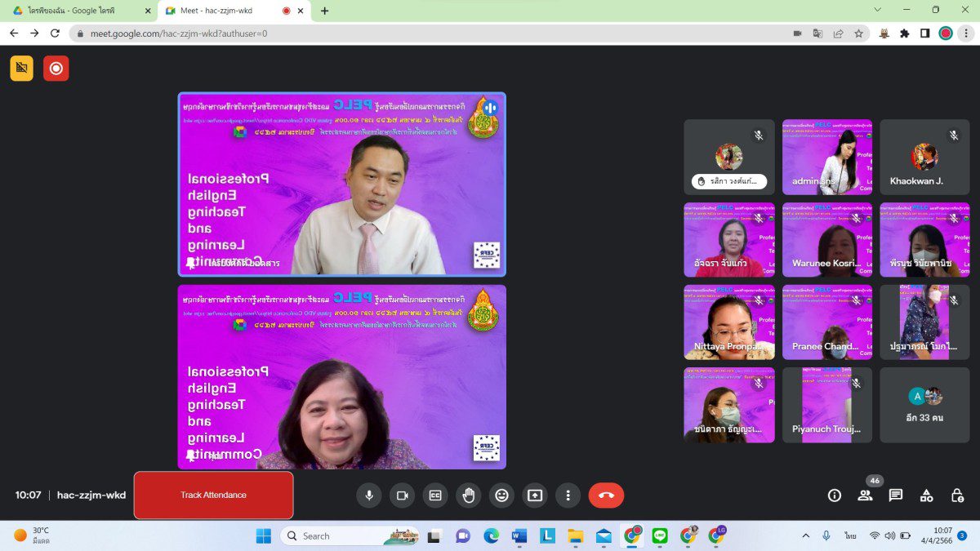This screenshot has width=980, height=551.
Task: Open chat with everyone panel
Action: pos(896,495)
